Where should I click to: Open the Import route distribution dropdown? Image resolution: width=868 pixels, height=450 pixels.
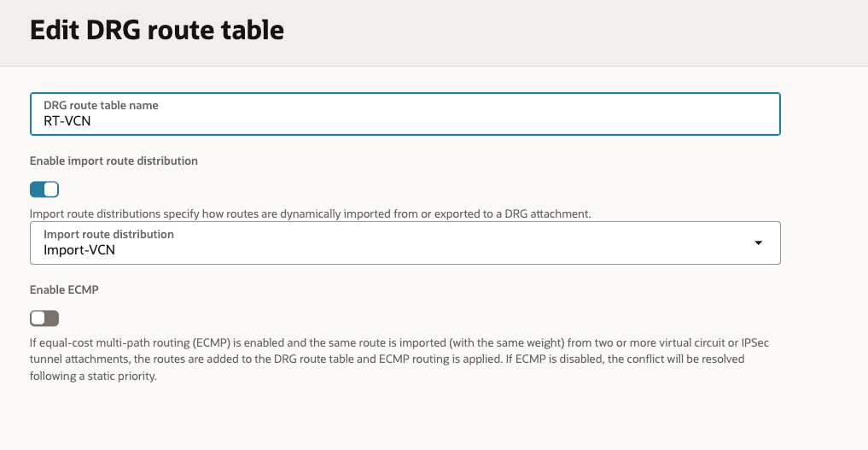[x=405, y=243]
